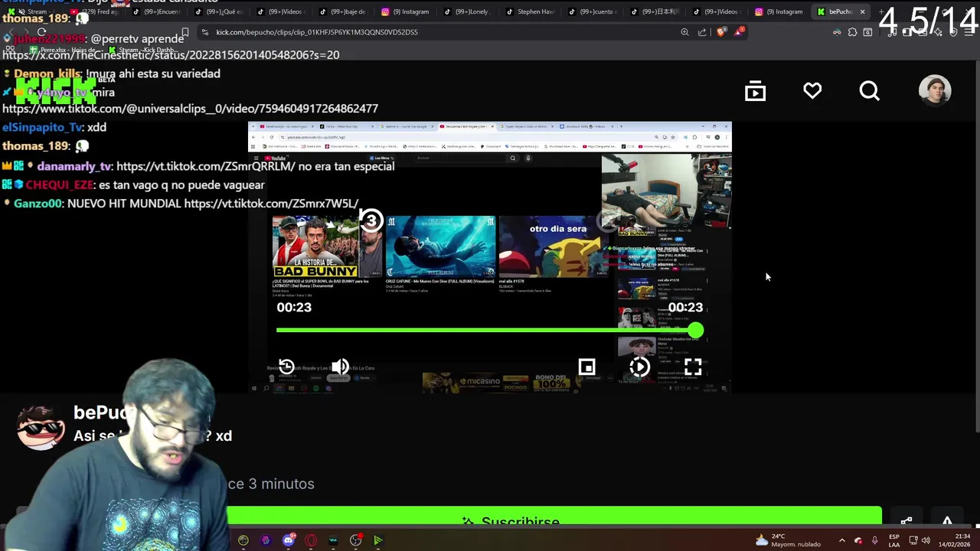This screenshot has height=551, width=980.
Task: Click the browser extensions puzzle icon
Action: click(x=852, y=32)
